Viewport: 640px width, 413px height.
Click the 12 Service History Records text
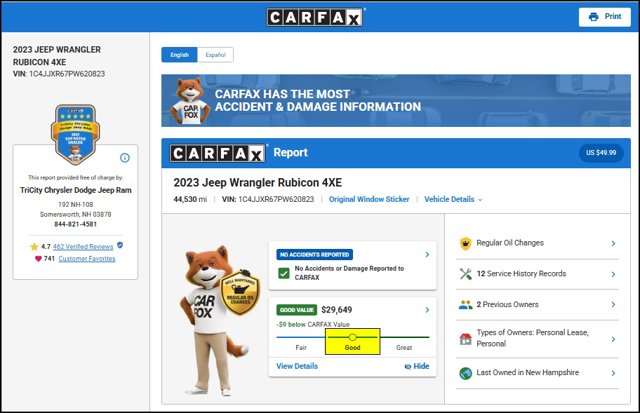[x=521, y=273]
